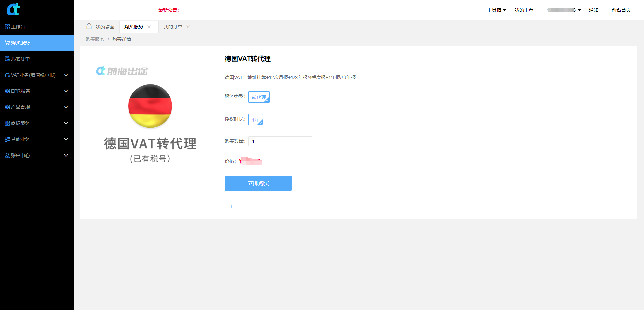Select the 购买服务 cart sidebar item
This screenshot has height=310, width=644.
(20, 43)
